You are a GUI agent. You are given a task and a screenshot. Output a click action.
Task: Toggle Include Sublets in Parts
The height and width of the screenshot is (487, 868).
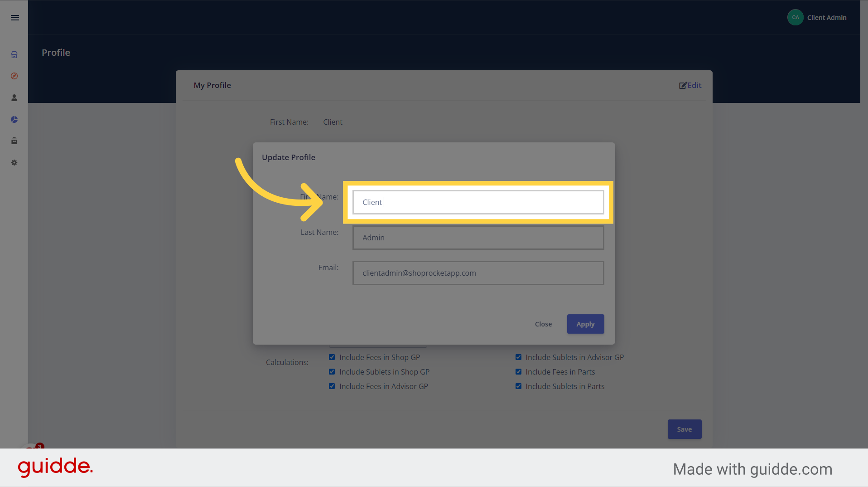pyautogui.click(x=518, y=386)
